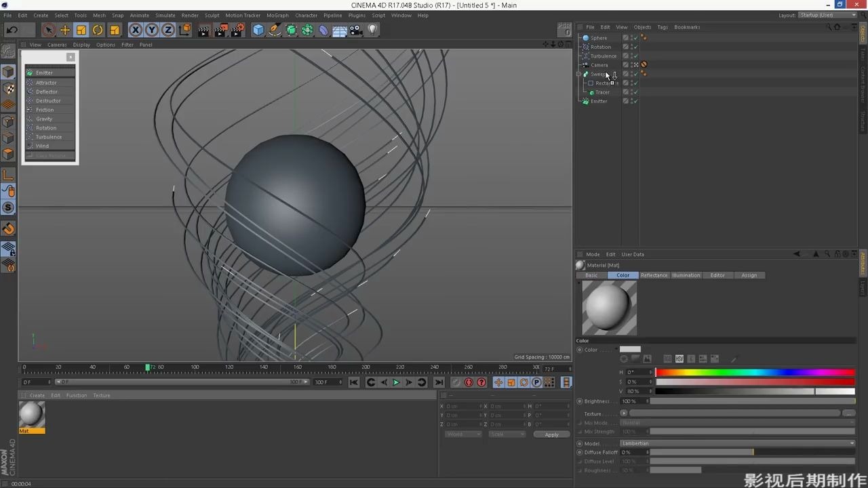
Task: Select the Rotate tool in the toolbar
Action: click(98, 30)
